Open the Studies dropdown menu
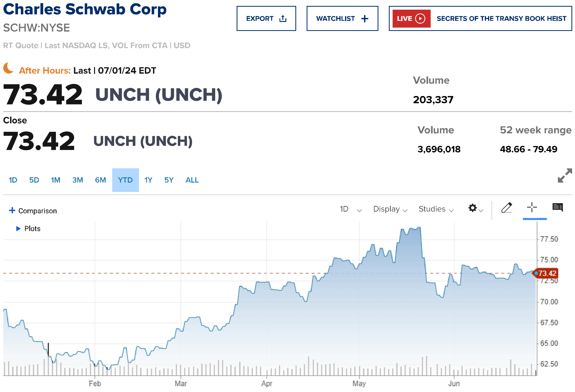 click(436, 209)
